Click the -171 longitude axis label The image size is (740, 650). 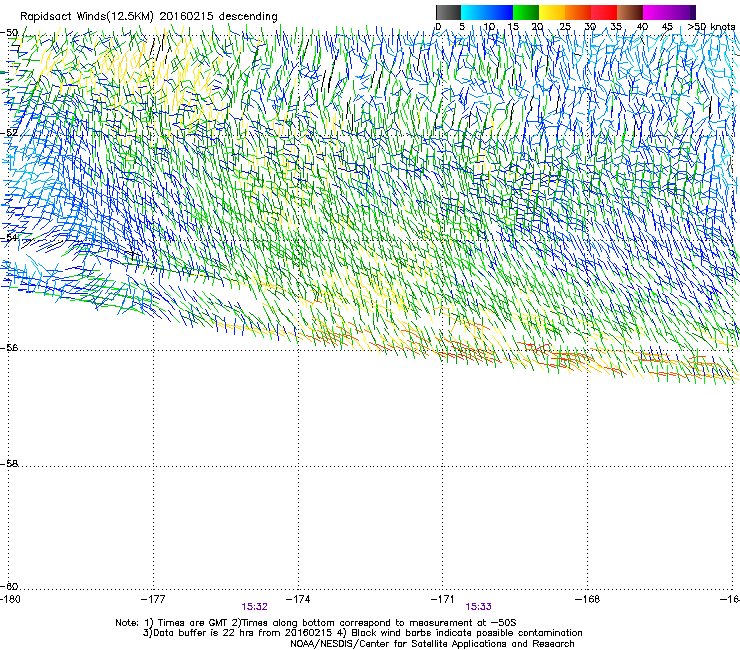(443, 599)
